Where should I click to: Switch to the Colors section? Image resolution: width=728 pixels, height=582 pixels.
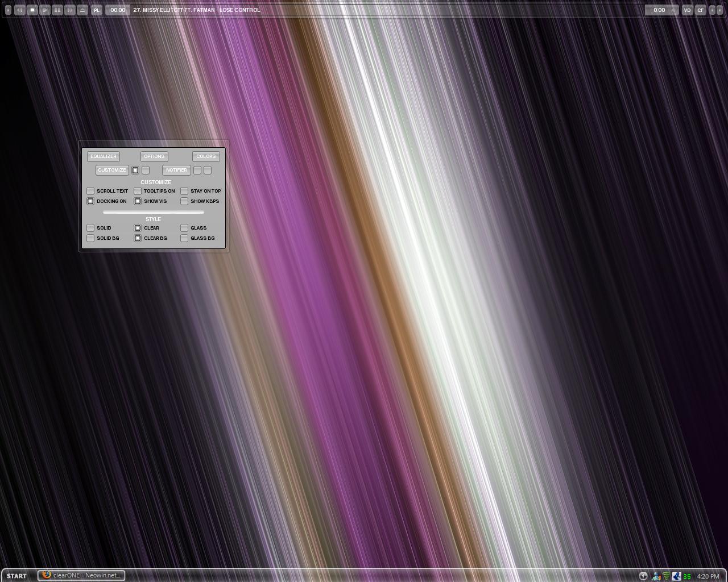point(206,156)
